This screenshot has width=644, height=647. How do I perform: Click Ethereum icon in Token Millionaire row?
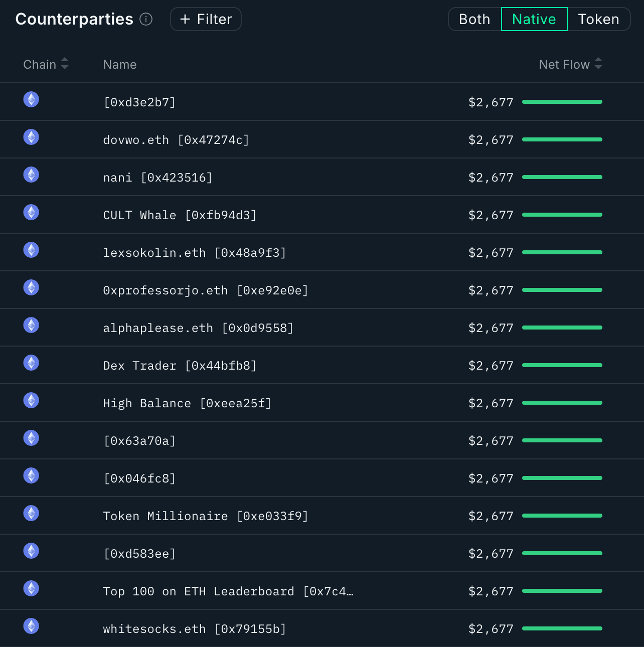[31, 513]
